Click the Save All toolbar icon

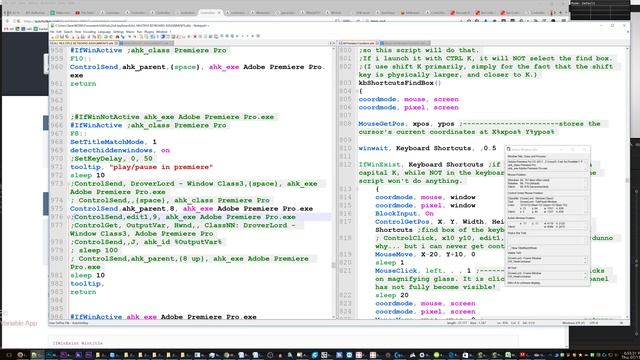pyautogui.click(x=67, y=36)
